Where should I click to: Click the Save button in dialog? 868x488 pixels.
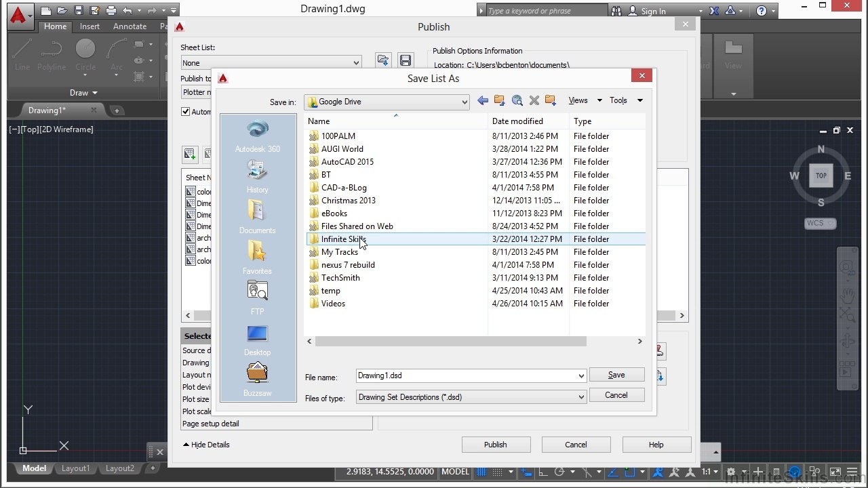(616, 375)
